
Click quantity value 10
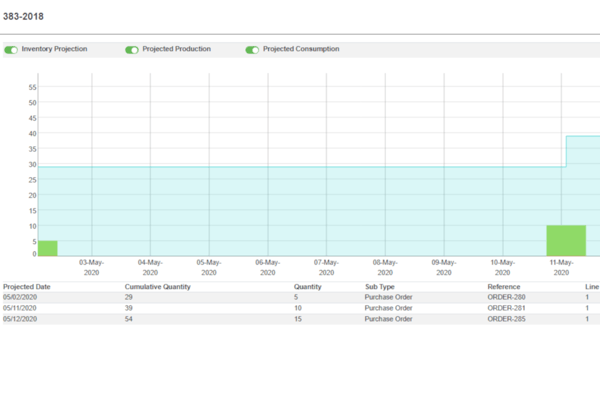[298, 308]
